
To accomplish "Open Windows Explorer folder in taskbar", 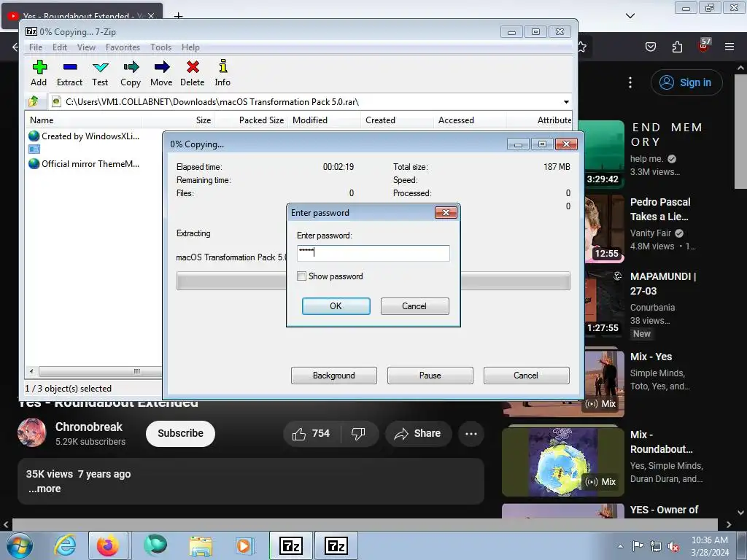I will [x=201, y=545].
